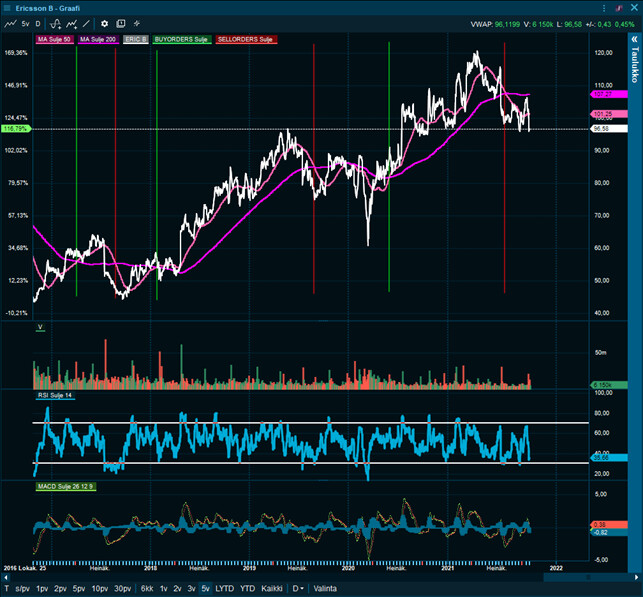Open the three-dot options menu
This screenshot has height=597, width=643.
(x=604, y=8)
